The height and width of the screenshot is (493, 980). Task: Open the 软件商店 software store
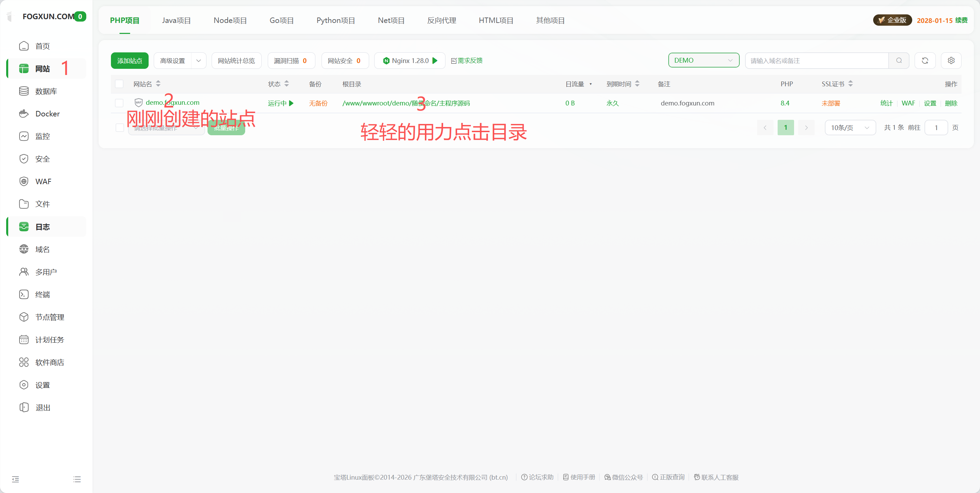(50, 362)
